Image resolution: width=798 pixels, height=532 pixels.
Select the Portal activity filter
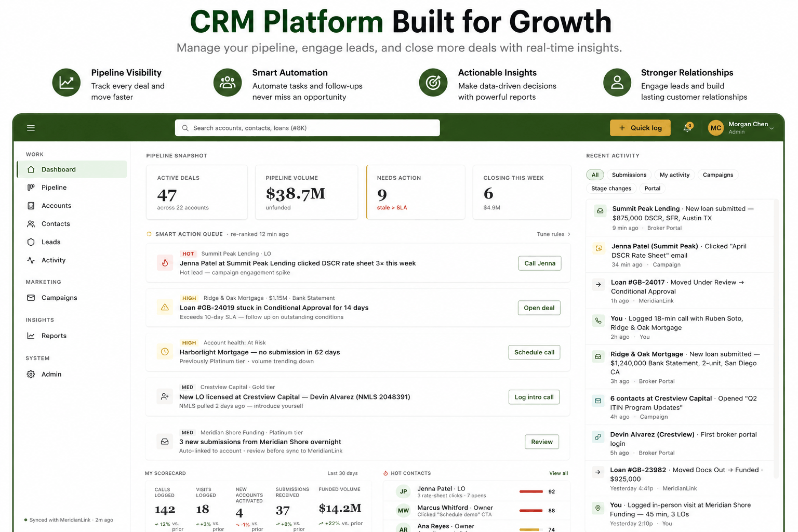653,189
